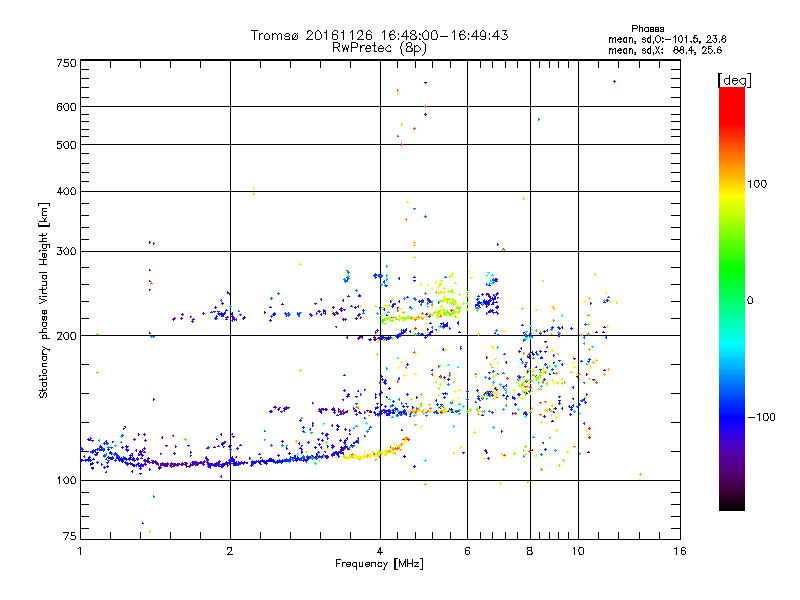Click the colorbar tick label '-100'
Image resolution: width=800 pixels, height=600 pixels.
click(x=761, y=417)
